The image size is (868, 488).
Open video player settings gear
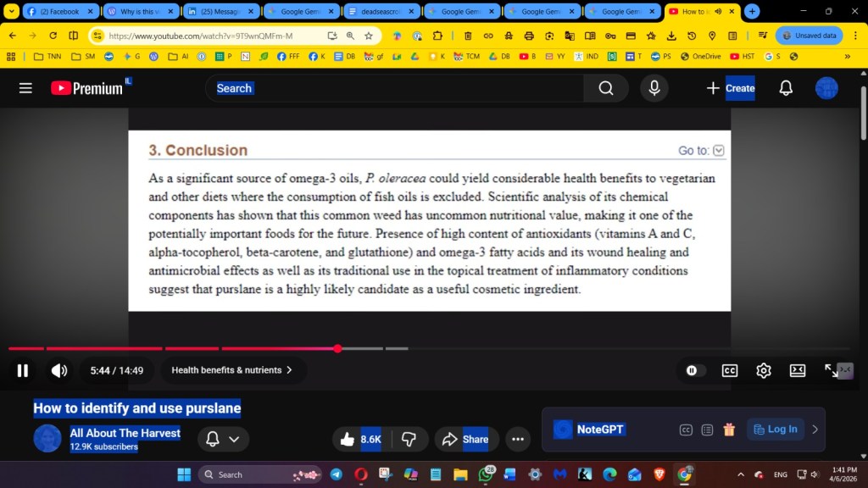tap(764, 370)
